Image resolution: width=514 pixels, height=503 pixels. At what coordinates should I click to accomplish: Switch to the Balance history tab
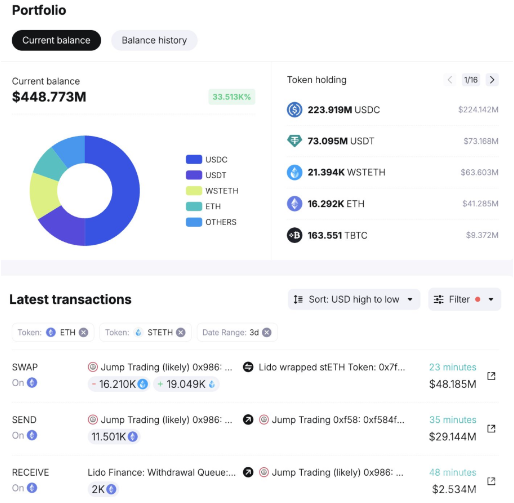(154, 40)
